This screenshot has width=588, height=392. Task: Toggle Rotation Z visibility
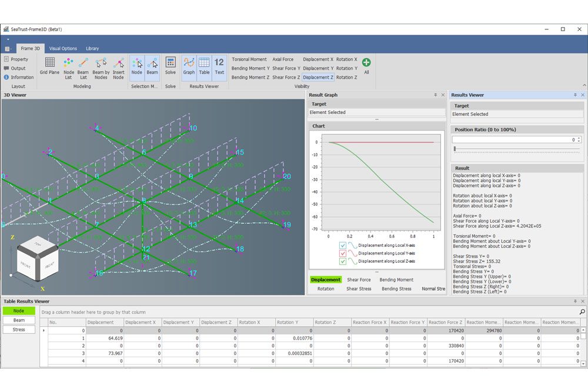[346, 77]
